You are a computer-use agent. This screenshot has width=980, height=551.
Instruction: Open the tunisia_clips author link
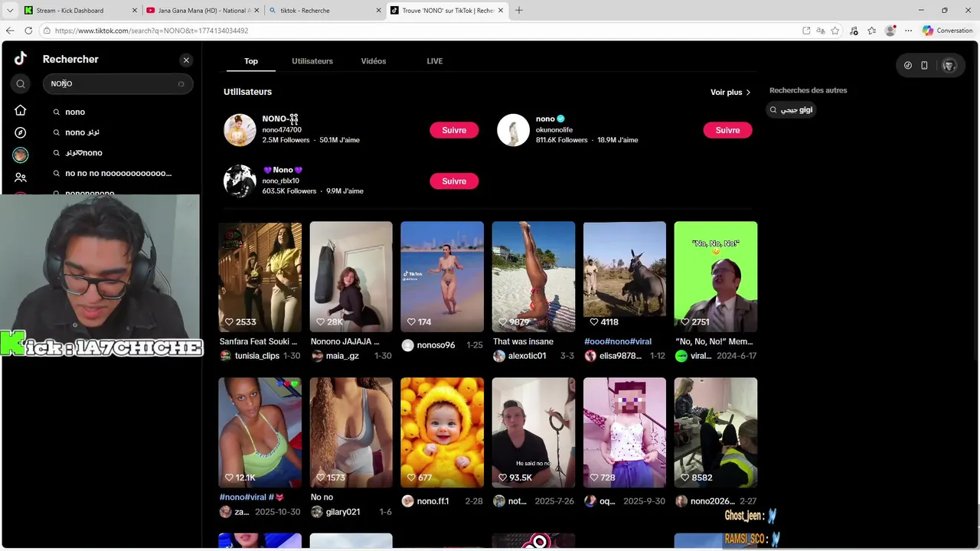257,356
